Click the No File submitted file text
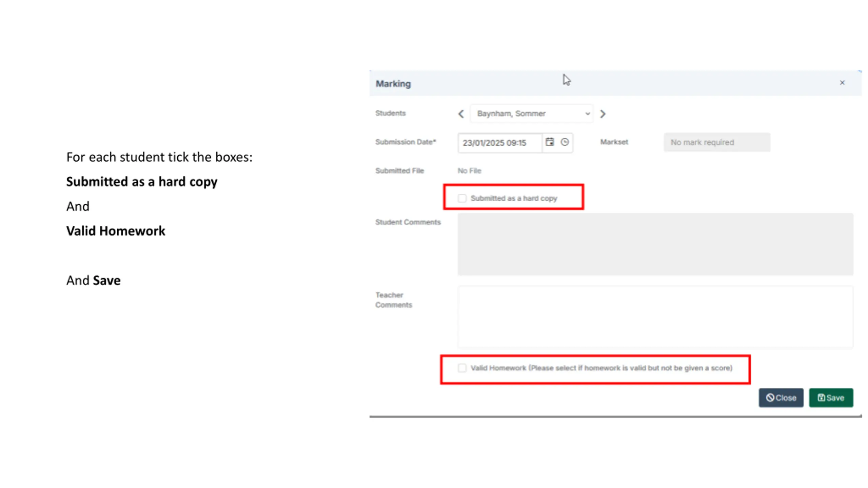Image resolution: width=868 pixels, height=488 pixels. 469,171
